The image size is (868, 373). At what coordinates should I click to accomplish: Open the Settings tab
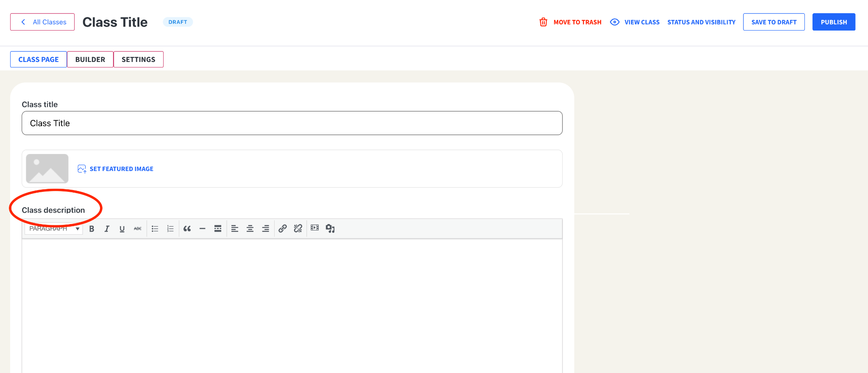point(139,59)
